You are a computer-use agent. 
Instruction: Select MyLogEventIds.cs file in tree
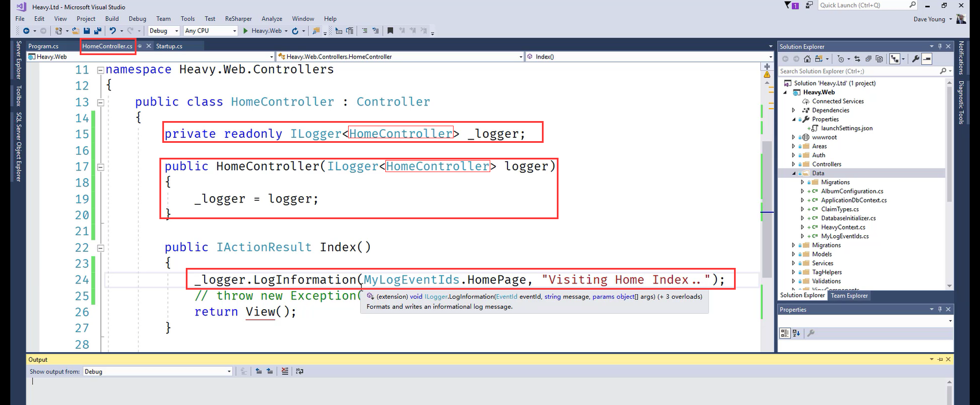pyautogui.click(x=845, y=236)
